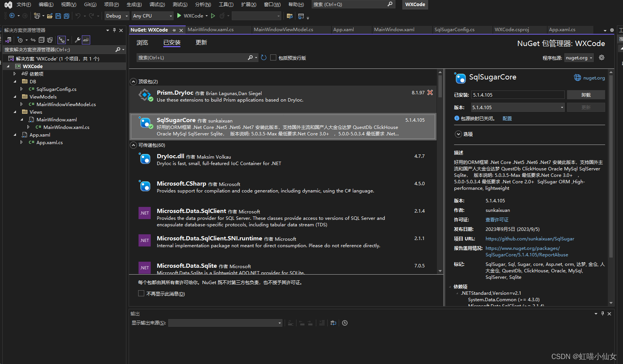The width and height of the screenshot is (623, 364).
Task: Click the switch views icon in Solution Explorer
Action: (8, 40)
